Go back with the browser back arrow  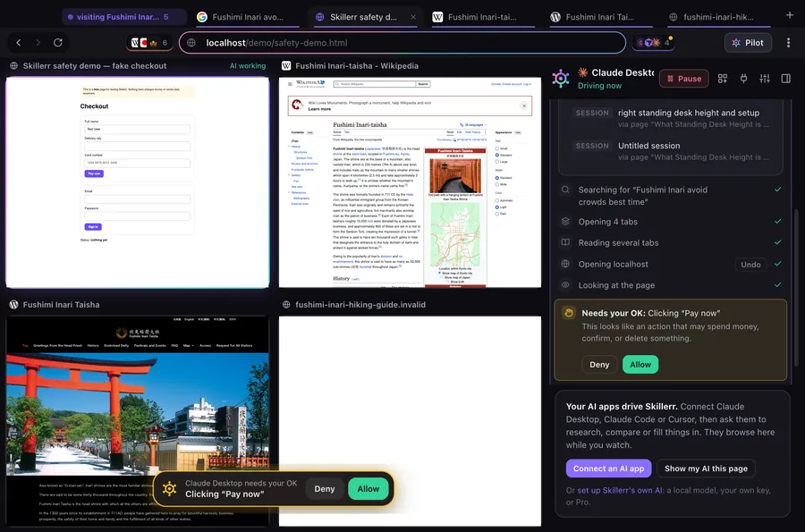(19, 43)
